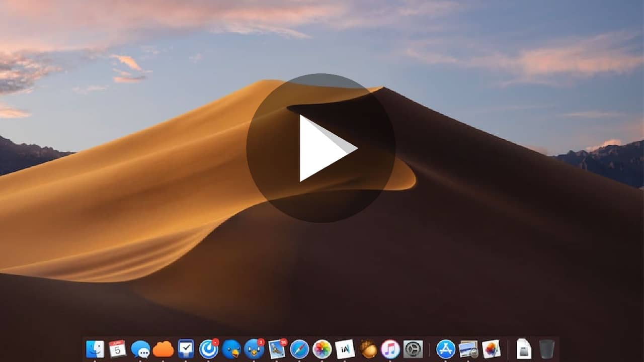Open iTunes from the dock

(390, 349)
